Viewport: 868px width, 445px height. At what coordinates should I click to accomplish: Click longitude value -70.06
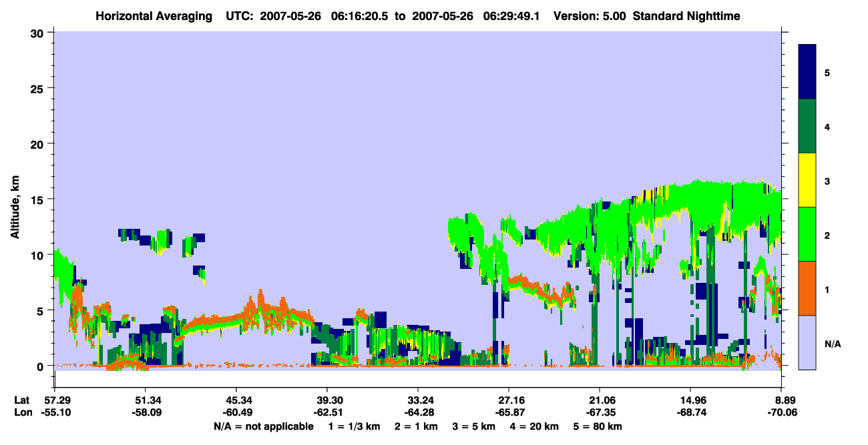point(781,412)
